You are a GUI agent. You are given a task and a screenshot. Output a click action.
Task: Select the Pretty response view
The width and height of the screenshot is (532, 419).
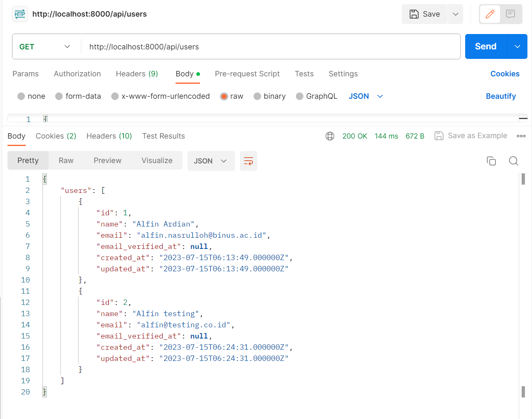28,161
